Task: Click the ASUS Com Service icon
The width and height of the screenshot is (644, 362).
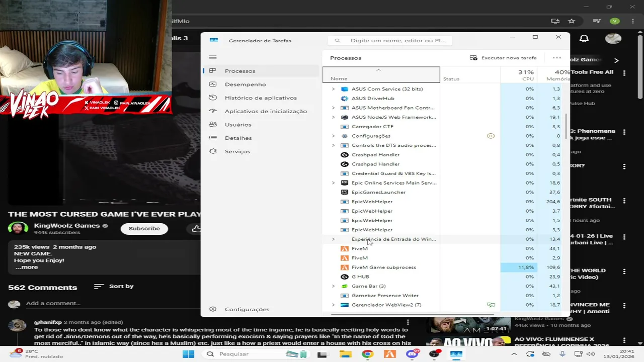Action: [345, 89]
